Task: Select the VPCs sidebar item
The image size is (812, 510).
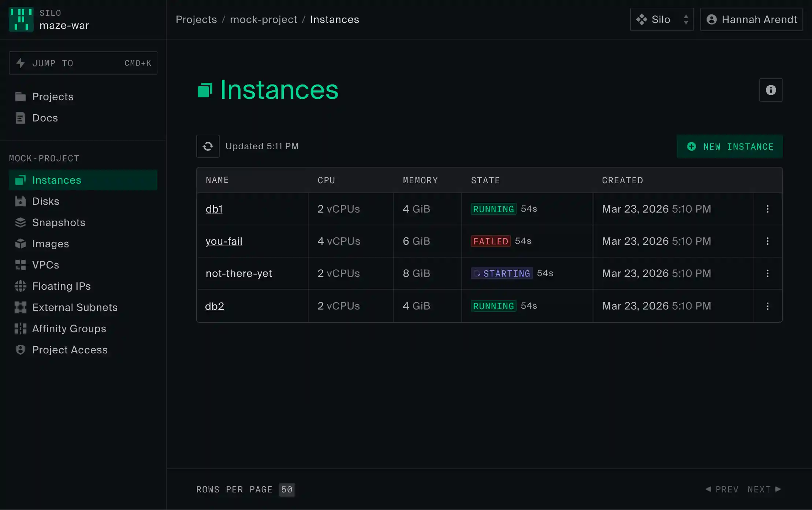Action: click(45, 265)
